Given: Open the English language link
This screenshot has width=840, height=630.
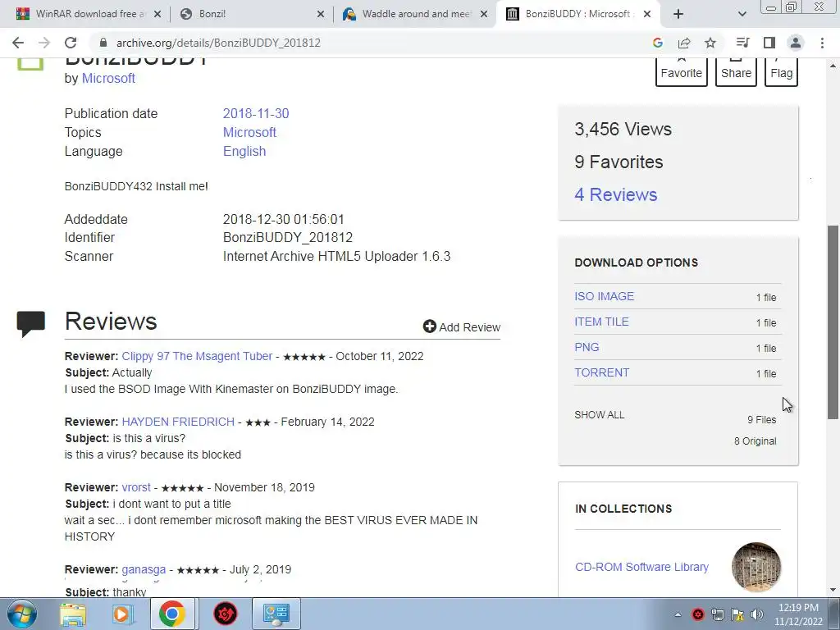Looking at the screenshot, I should [244, 152].
